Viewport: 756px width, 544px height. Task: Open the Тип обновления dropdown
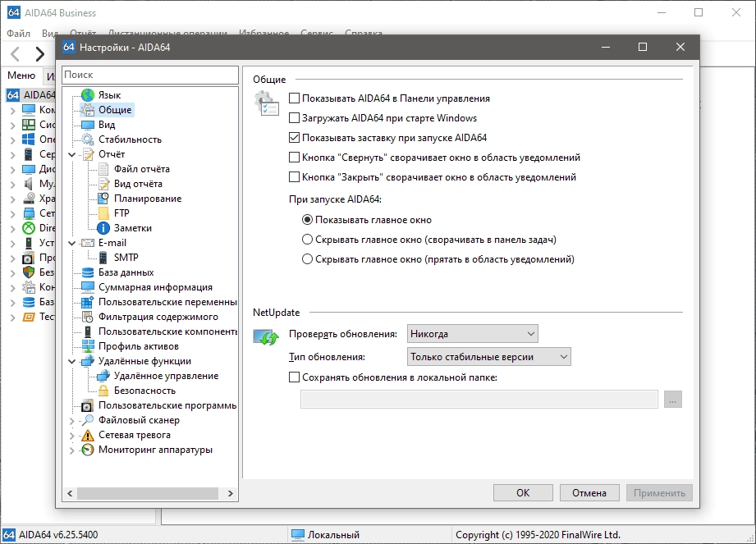(x=489, y=357)
